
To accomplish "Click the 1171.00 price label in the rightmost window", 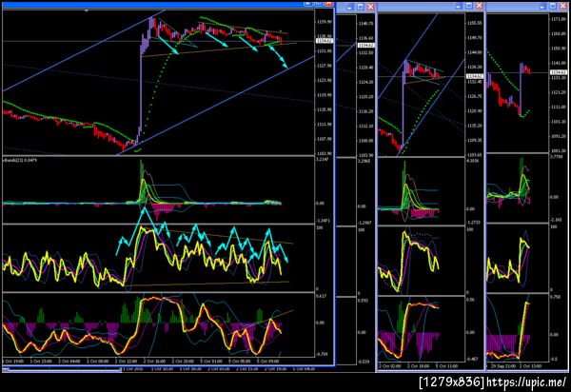I will [x=559, y=19].
